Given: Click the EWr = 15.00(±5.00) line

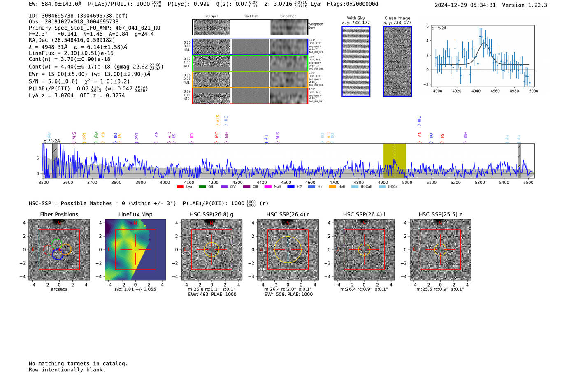Looking at the screenshot, I should pyautogui.click(x=90, y=74).
